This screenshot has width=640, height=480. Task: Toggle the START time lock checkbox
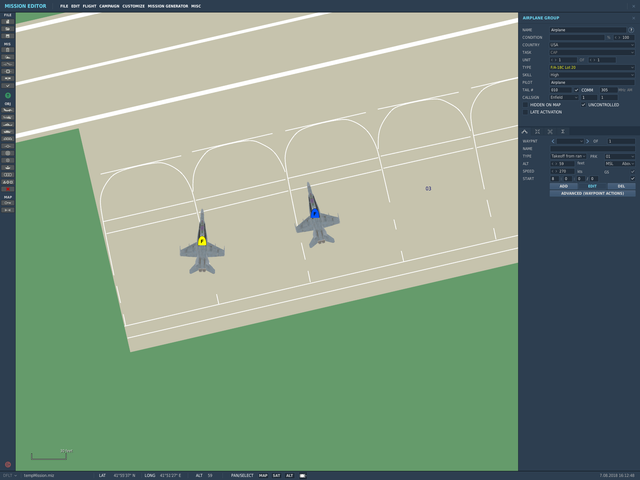[633, 179]
